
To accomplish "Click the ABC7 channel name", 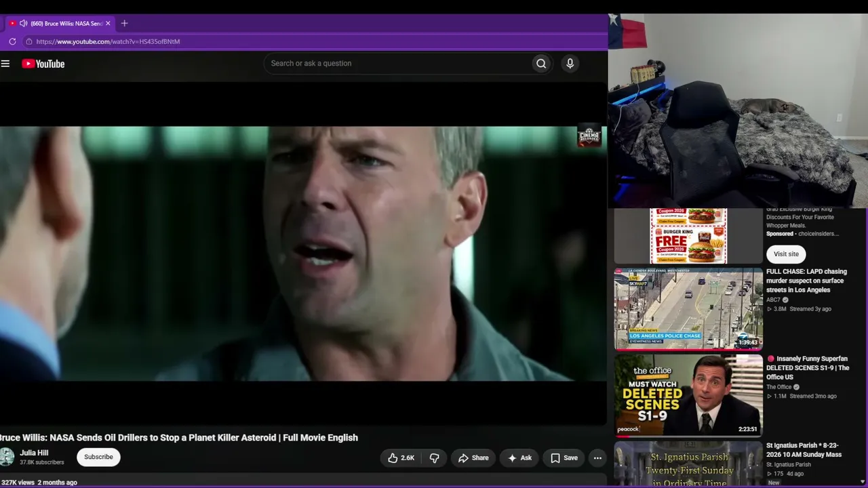I will coord(773,300).
